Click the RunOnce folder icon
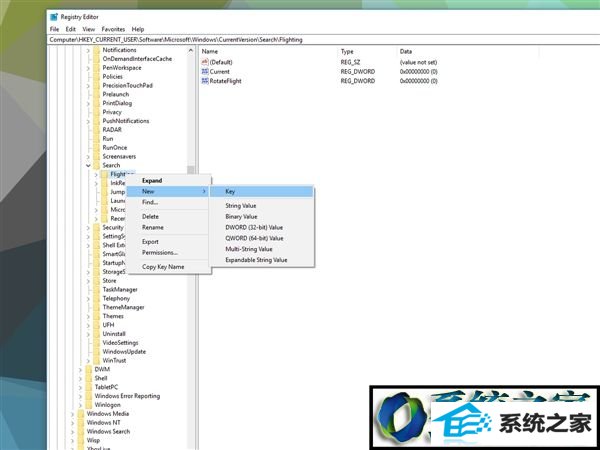 click(x=96, y=147)
